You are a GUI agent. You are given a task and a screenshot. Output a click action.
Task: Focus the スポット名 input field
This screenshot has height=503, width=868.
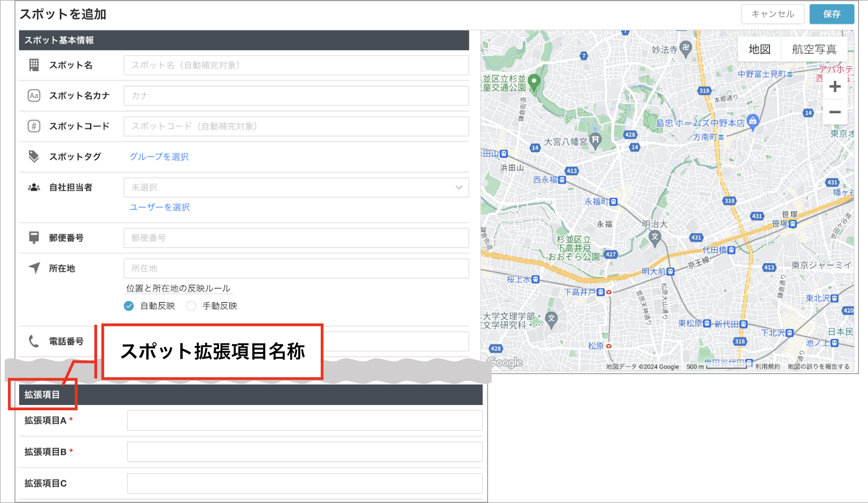tap(296, 65)
